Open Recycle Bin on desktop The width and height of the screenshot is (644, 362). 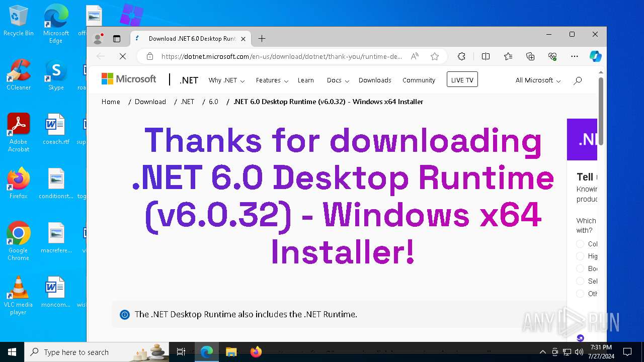[x=19, y=21]
